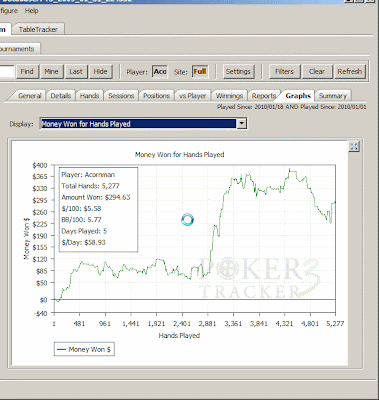Click the Hide button
The image size is (379, 400).
tap(100, 71)
